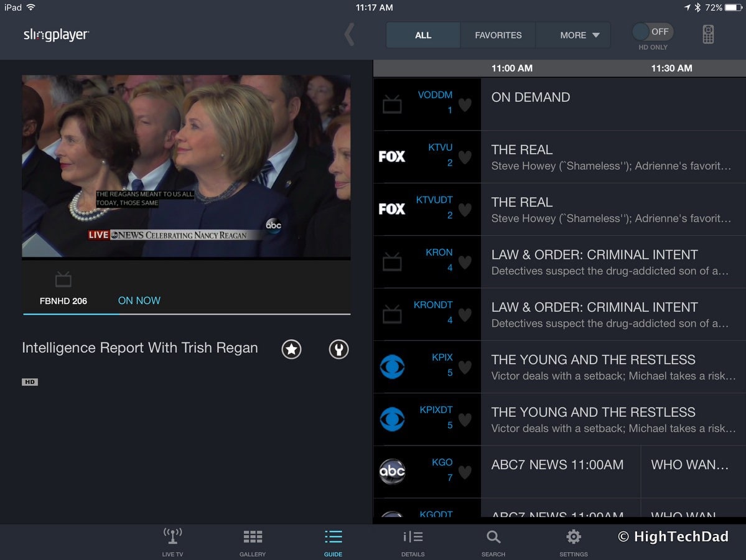This screenshot has width=746, height=560.
Task: Open the Guide view
Action: [333, 542]
